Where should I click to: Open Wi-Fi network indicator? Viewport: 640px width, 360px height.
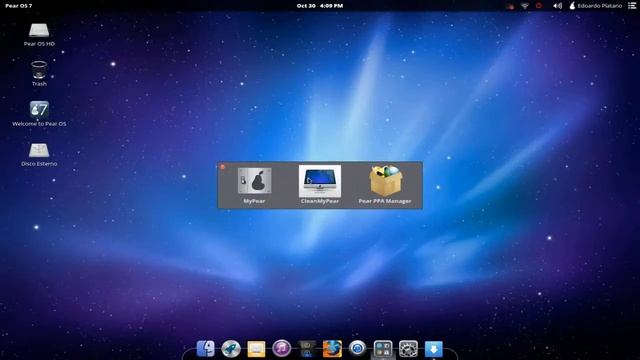525,6
